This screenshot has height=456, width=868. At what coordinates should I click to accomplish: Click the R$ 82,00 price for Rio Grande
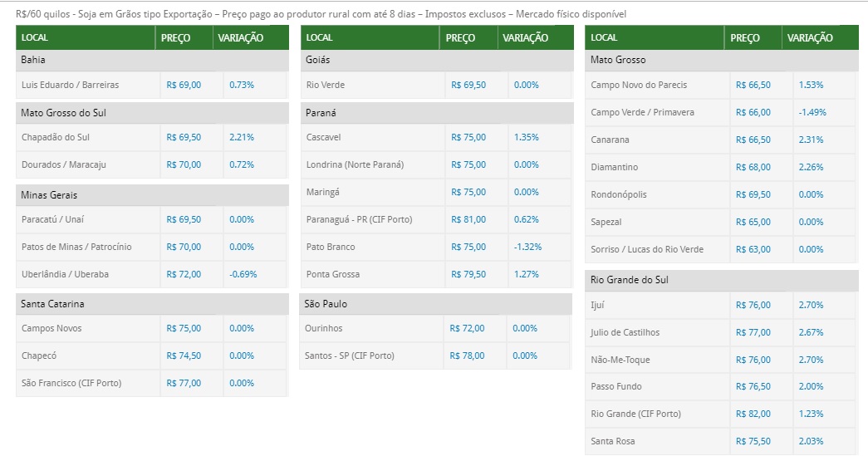(753, 414)
